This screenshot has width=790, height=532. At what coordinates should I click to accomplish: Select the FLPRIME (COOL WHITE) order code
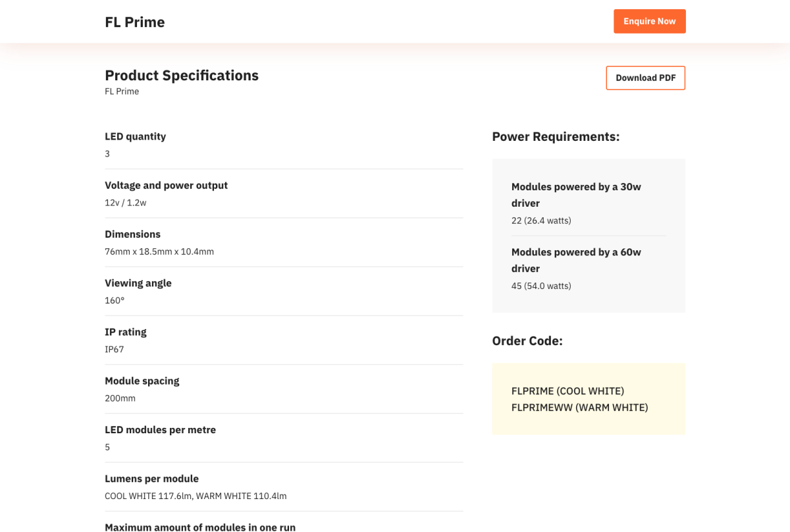(x=567, y=390)
